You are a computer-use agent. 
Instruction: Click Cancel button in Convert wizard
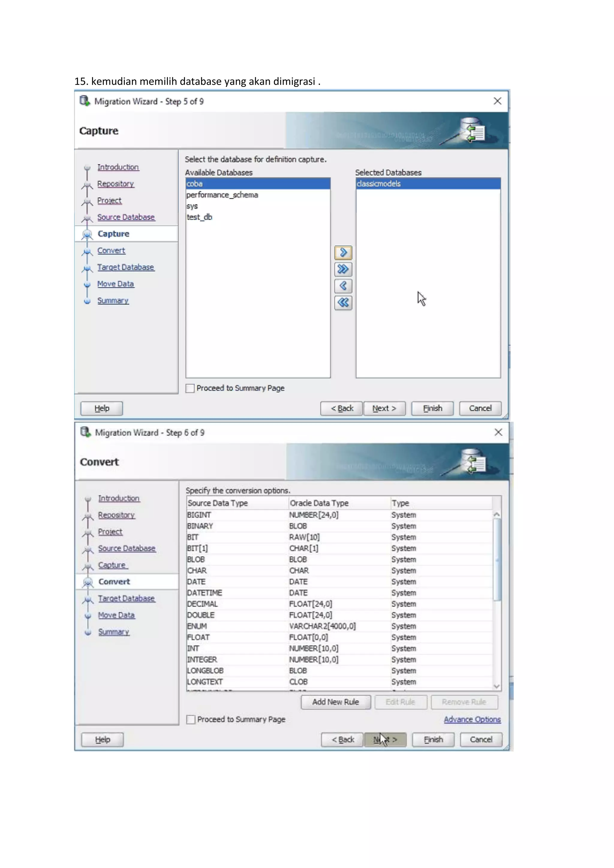pyautogui.click(x=481, y=739)
